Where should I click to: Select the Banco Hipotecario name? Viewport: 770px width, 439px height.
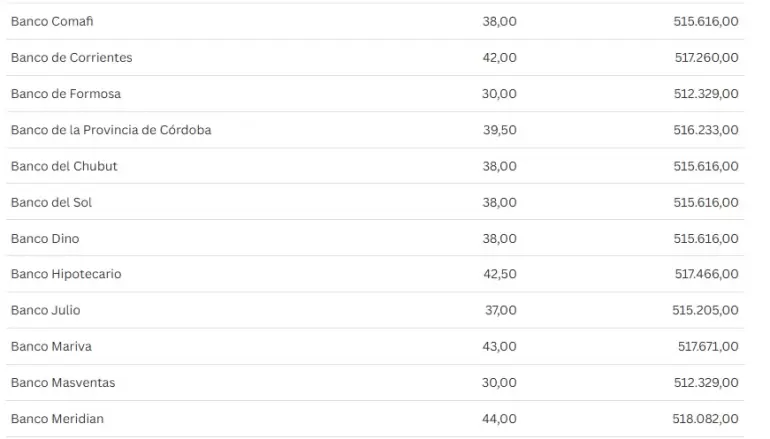point(66,274)
